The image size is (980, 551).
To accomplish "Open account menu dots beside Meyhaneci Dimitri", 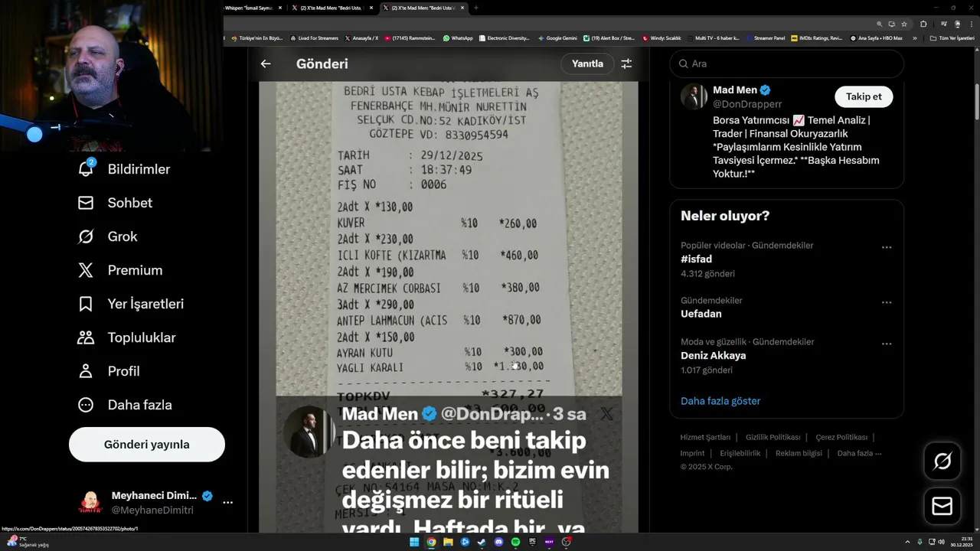I will [227, 503].
